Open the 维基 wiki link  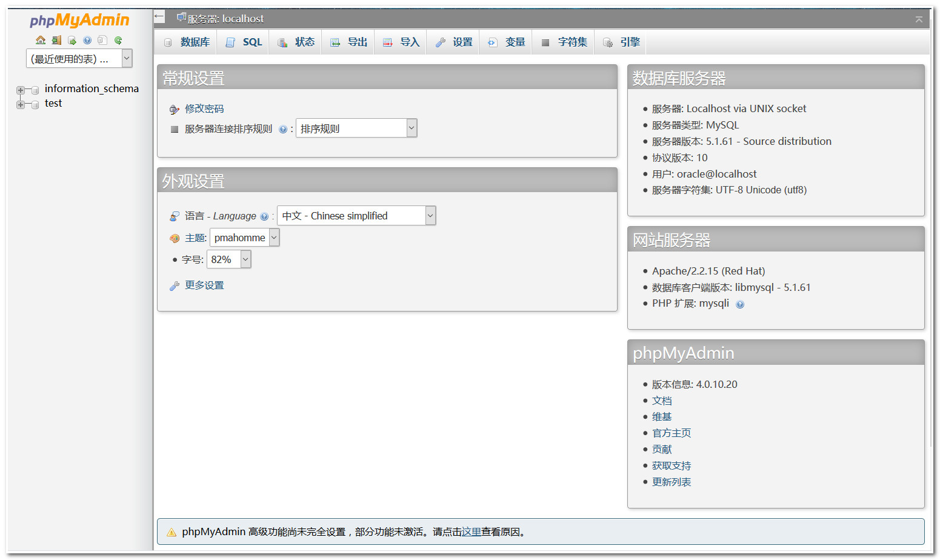point(662,416)
